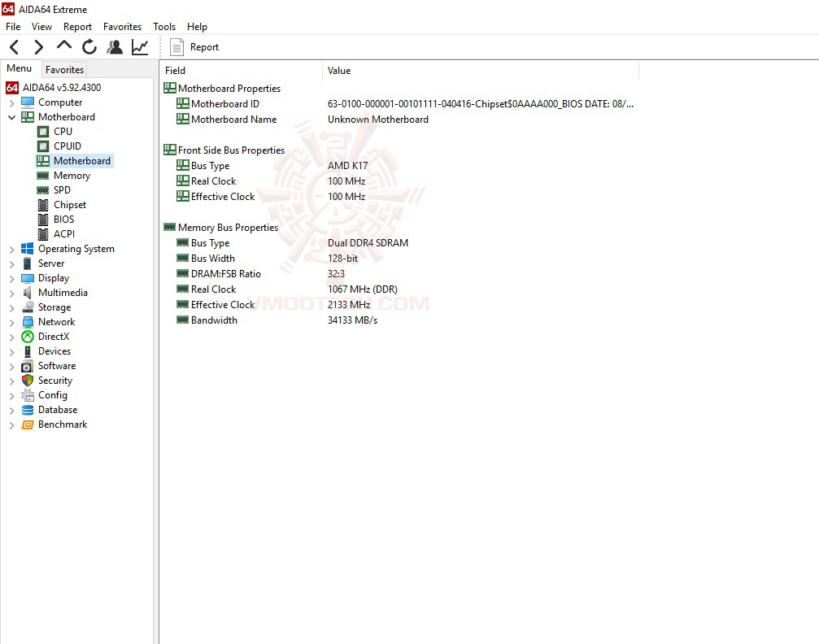Expand the Operating System branch
This screenshot has height=644, width=819.
pyautogui.click(x=11, y=249)
